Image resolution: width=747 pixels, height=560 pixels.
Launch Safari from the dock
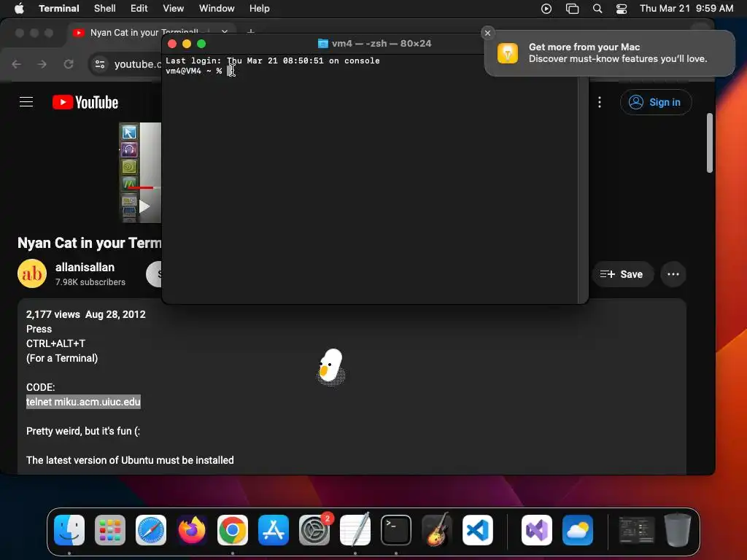pos(151,530)
